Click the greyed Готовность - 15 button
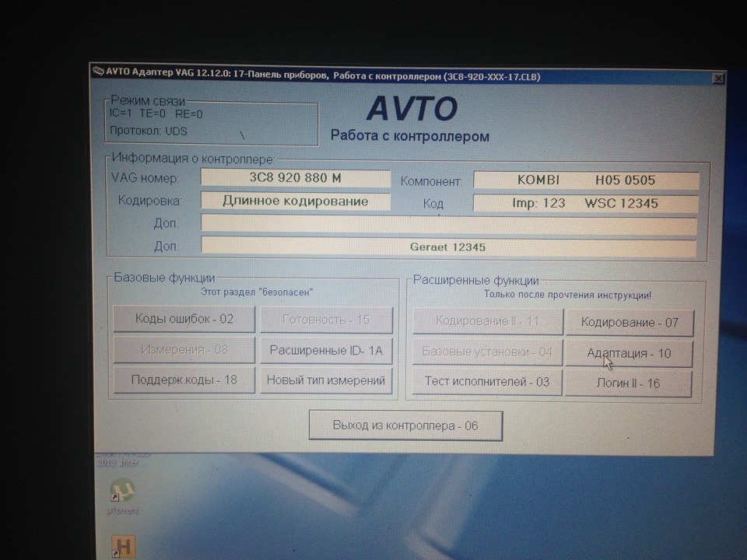 pos(326,320)
